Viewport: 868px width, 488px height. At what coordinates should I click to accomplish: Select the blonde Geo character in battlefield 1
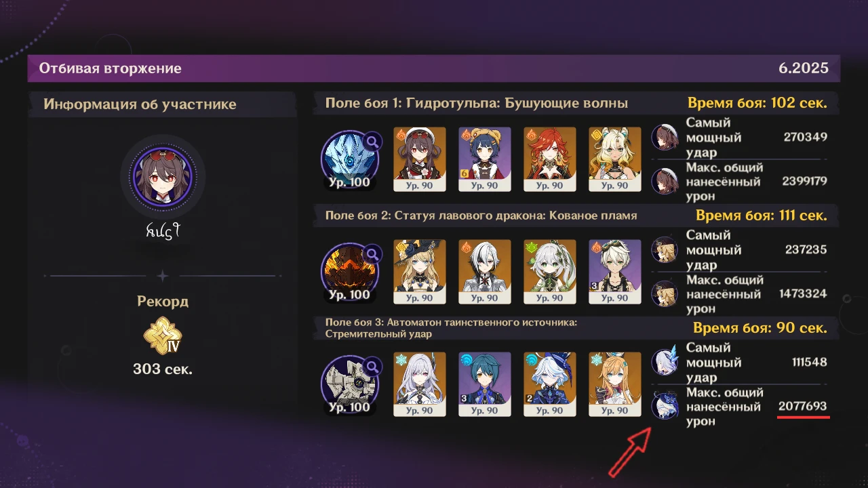tap(615, 159)
